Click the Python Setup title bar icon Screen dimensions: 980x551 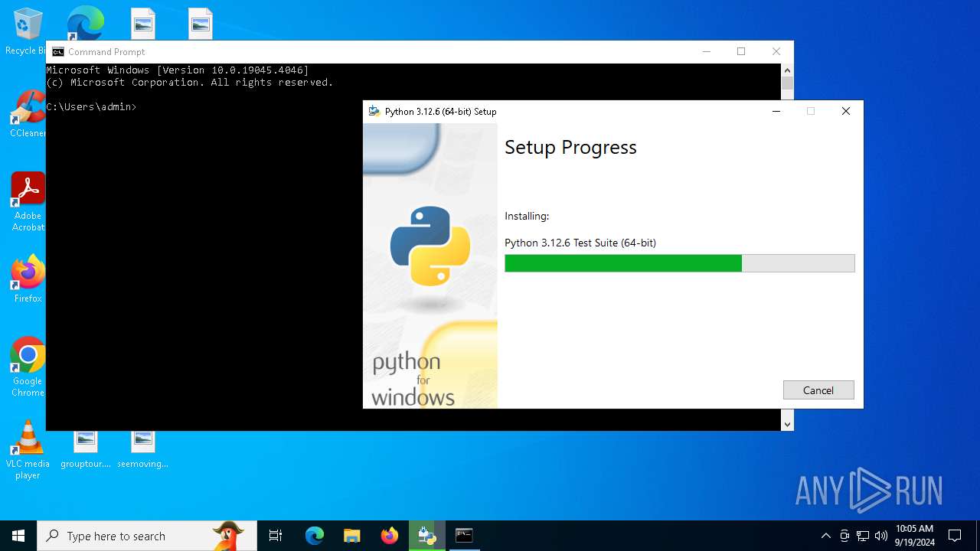click(x=374, y=112)
